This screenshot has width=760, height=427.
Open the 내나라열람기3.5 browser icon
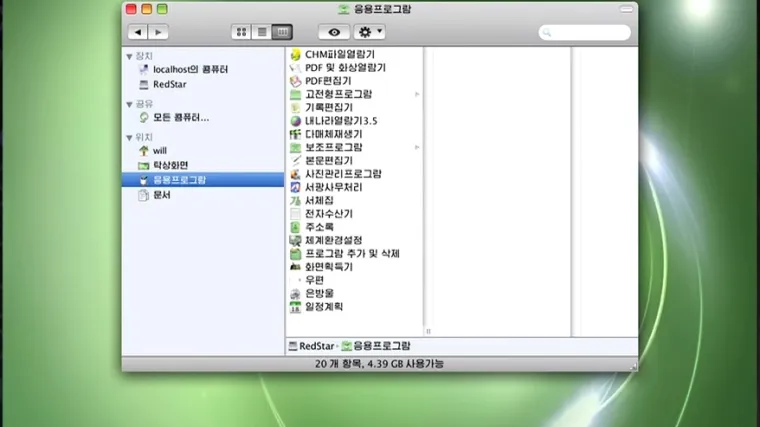pos(295,121)
